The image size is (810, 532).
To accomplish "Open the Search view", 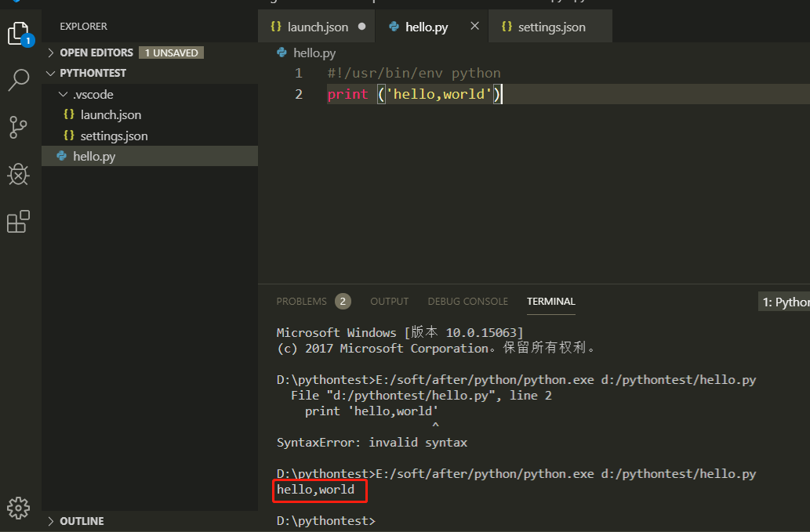I will pyautogui.click(x=18, y=80).
